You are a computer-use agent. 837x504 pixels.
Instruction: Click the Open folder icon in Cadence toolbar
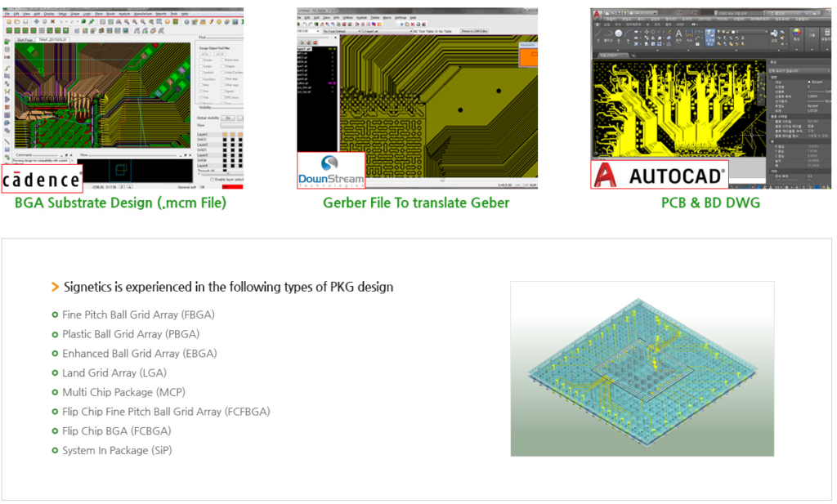(x=15, y=22)
